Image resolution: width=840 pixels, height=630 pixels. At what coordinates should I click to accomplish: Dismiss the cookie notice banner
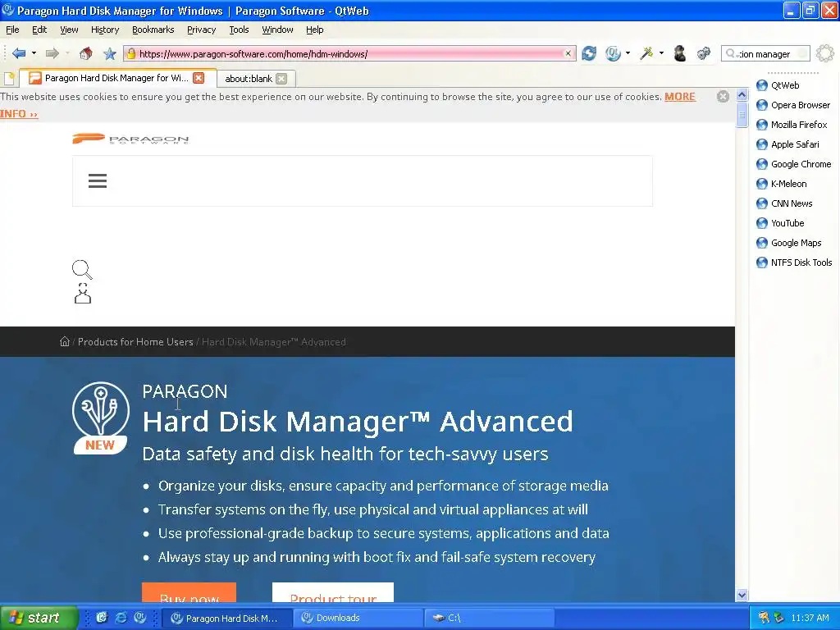723,97
